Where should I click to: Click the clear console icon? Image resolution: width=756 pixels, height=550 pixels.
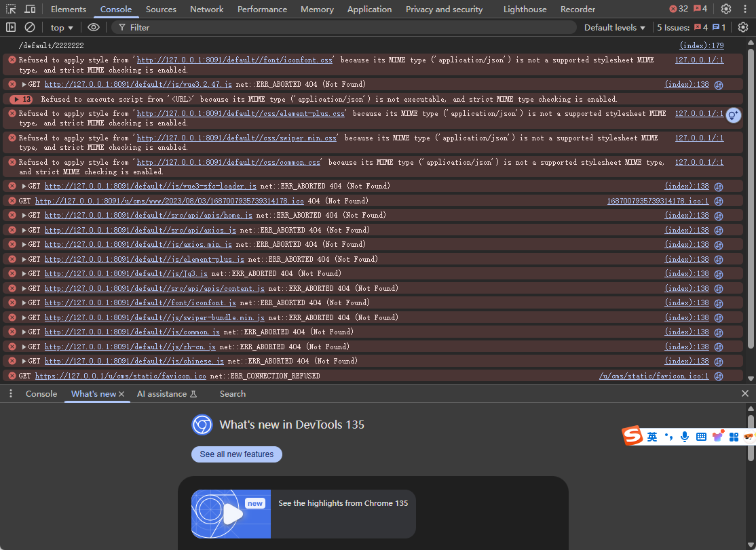click(30, 27)
